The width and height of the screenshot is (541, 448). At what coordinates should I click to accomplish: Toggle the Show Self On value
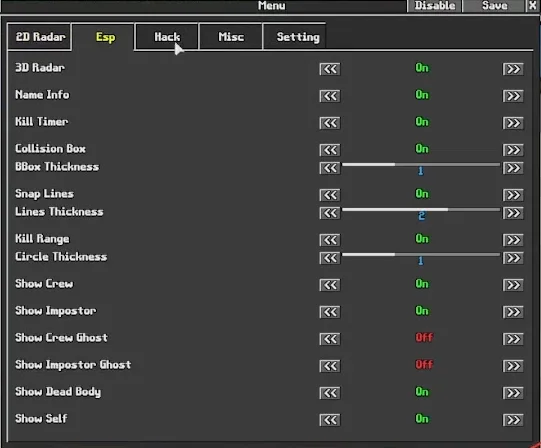point(422,419)
